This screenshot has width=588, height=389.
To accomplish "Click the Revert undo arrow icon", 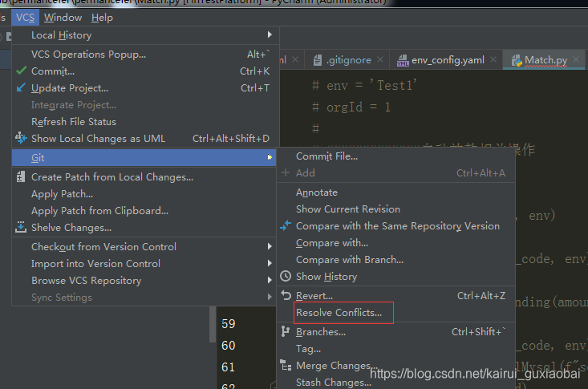I will point(286,295).
